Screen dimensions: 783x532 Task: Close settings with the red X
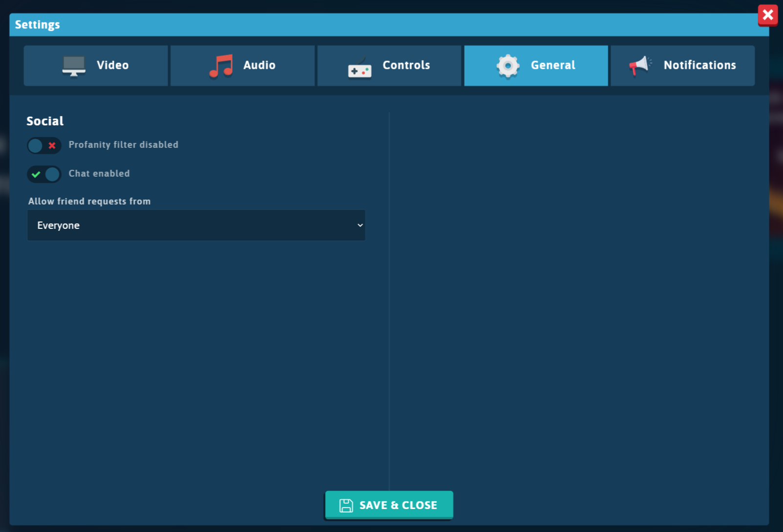click(768, 15)
